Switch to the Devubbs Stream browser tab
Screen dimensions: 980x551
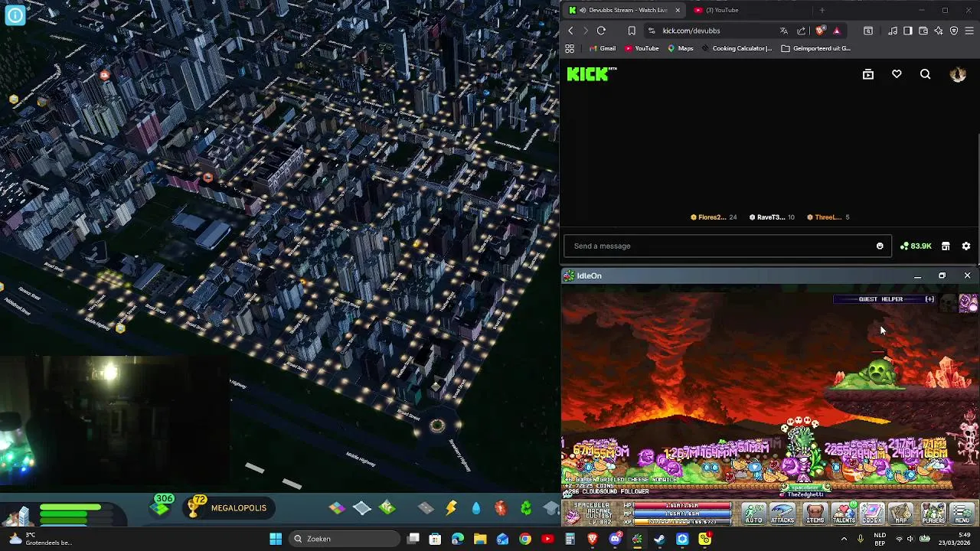(x=622, y=10)
